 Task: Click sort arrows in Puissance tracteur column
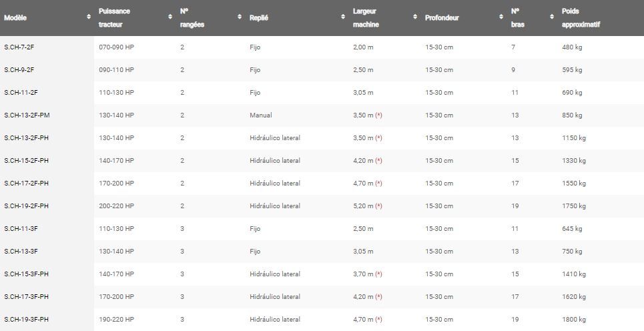coord(170,17)
